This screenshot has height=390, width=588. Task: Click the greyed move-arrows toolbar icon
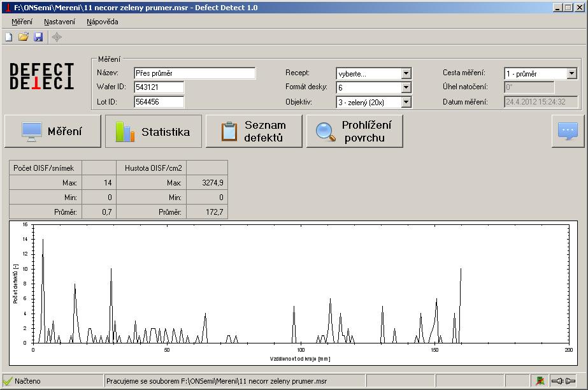[57, 37]
